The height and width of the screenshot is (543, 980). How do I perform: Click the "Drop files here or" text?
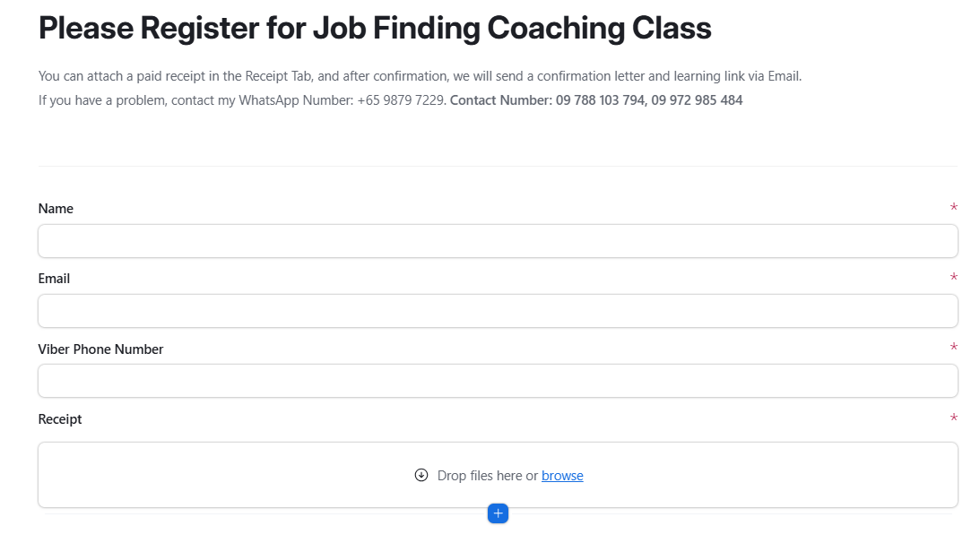point(487,476)
